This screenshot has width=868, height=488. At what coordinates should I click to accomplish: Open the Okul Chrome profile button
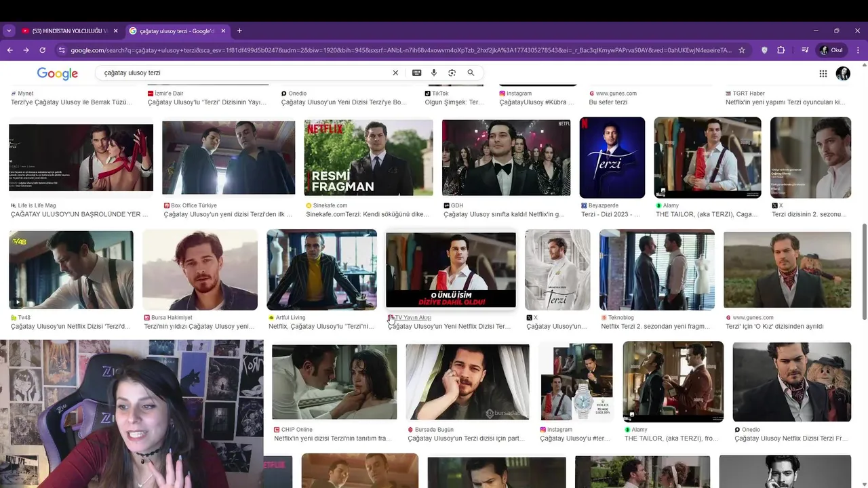click(x=832, y=50)
